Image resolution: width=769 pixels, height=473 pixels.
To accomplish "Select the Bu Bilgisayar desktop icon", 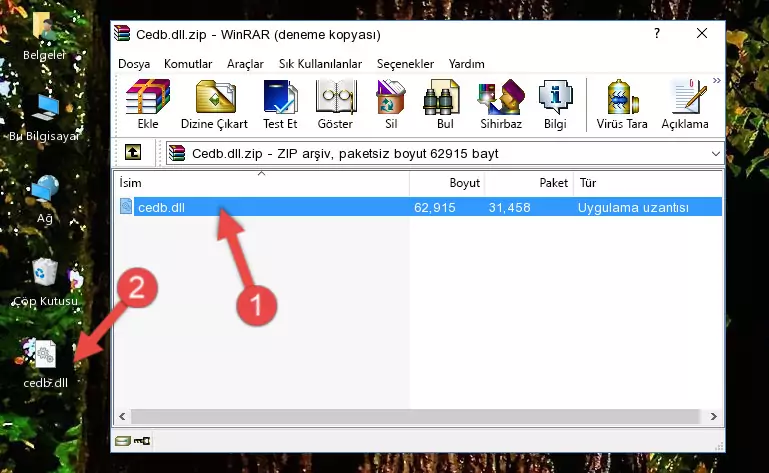I will tap(44, 118).
